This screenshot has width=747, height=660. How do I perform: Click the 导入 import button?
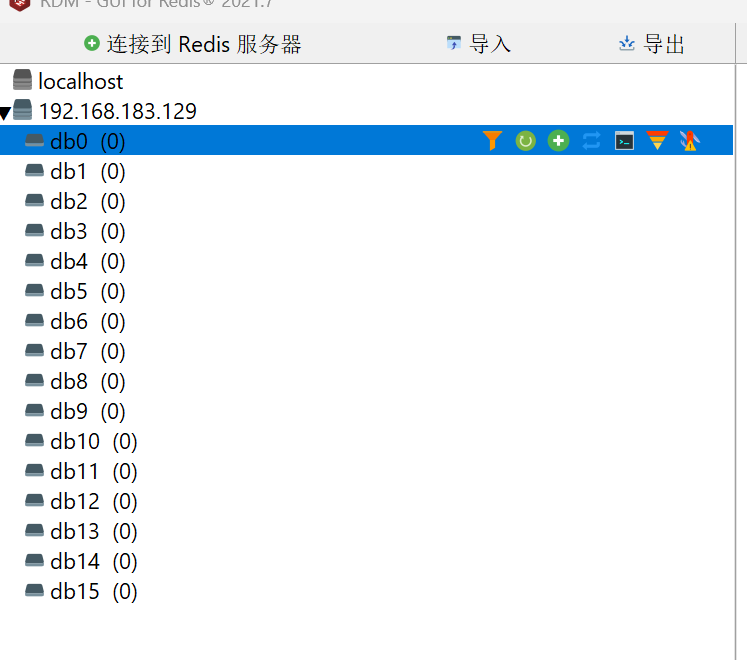[x=479, y=44]
